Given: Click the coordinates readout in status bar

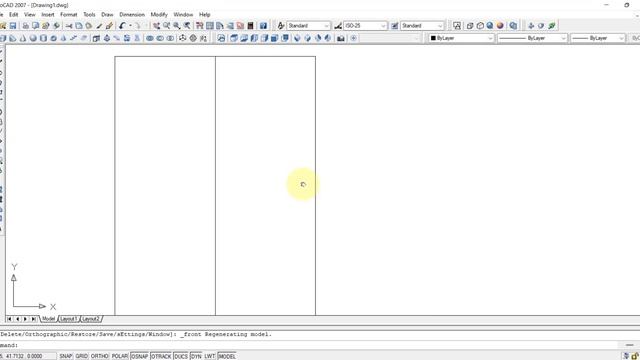Looking at the screenshot, I should tap(28, 356).
